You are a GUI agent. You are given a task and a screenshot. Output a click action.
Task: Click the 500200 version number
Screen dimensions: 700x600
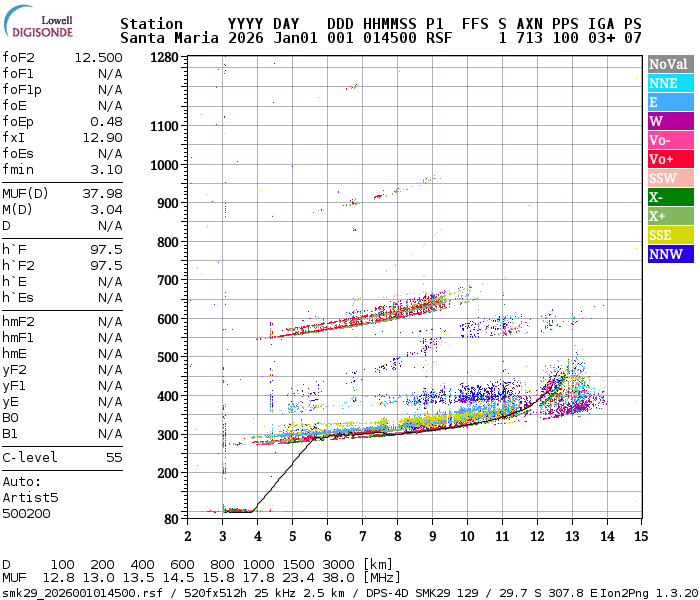[26, 514]
